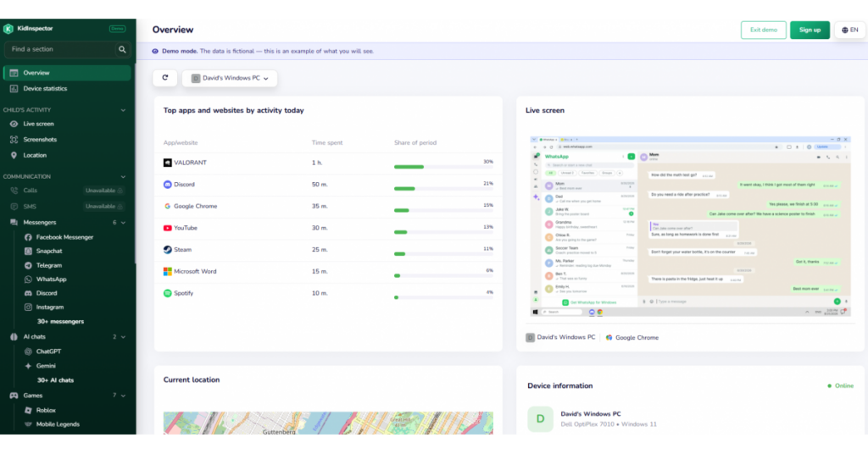Click Exit demo button

click(764, 30)
